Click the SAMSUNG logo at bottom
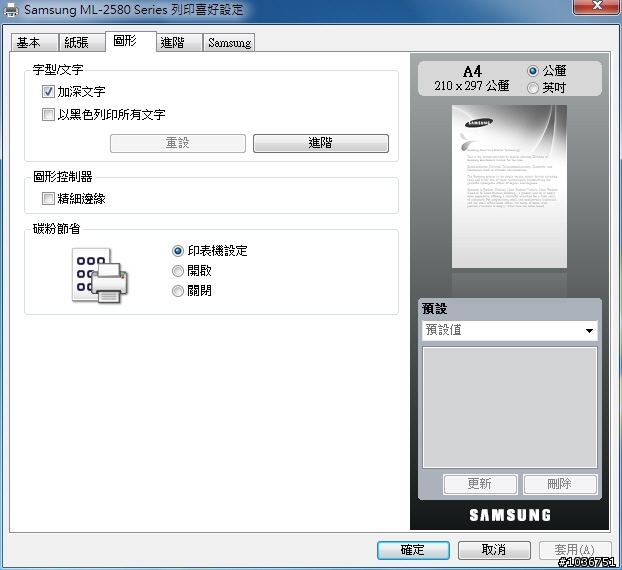622x570 pixels. [510, 515]
